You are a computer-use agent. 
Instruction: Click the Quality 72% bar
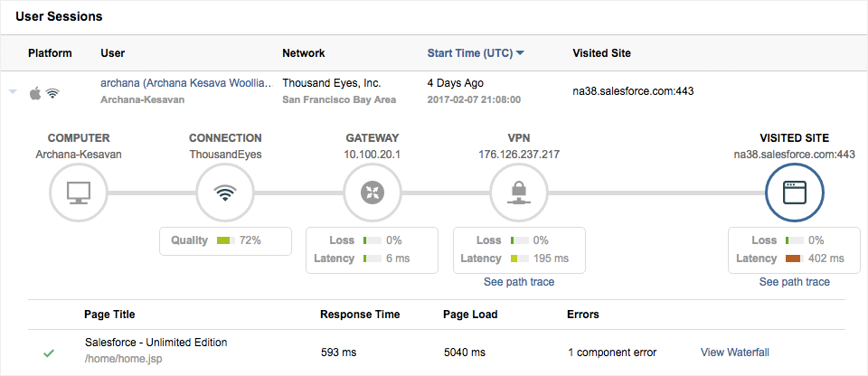click(225, 240)
